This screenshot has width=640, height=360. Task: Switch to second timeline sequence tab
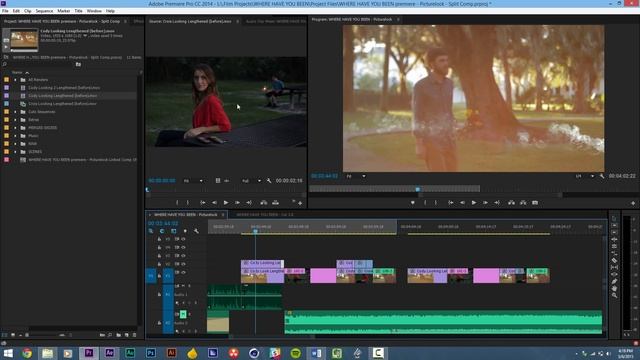pos(264,215)
